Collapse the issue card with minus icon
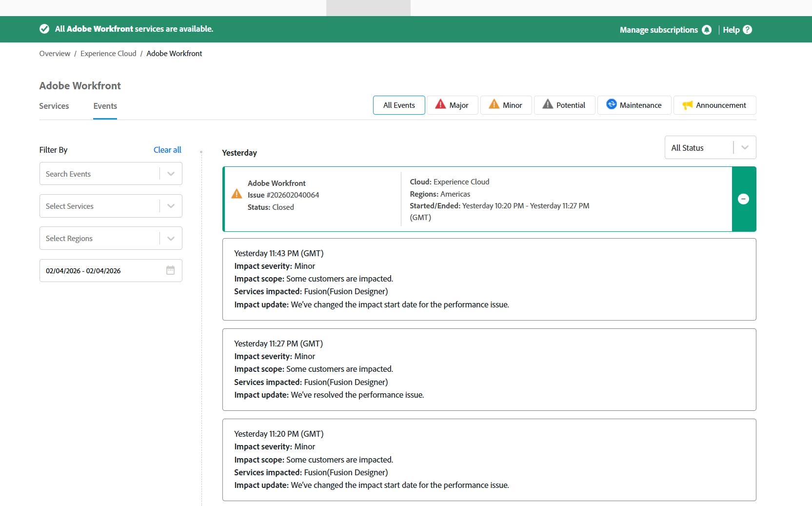This screenshot has width=812, height=506. tap(744, 199)
